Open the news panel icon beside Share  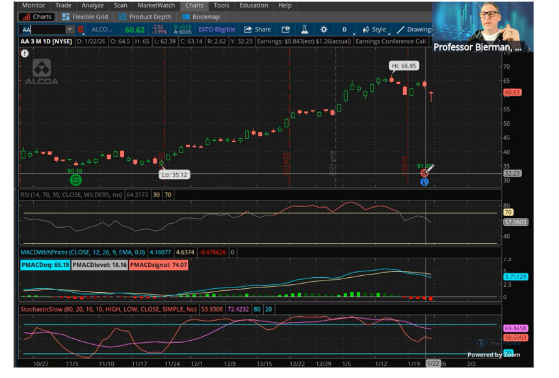(286, 30)
